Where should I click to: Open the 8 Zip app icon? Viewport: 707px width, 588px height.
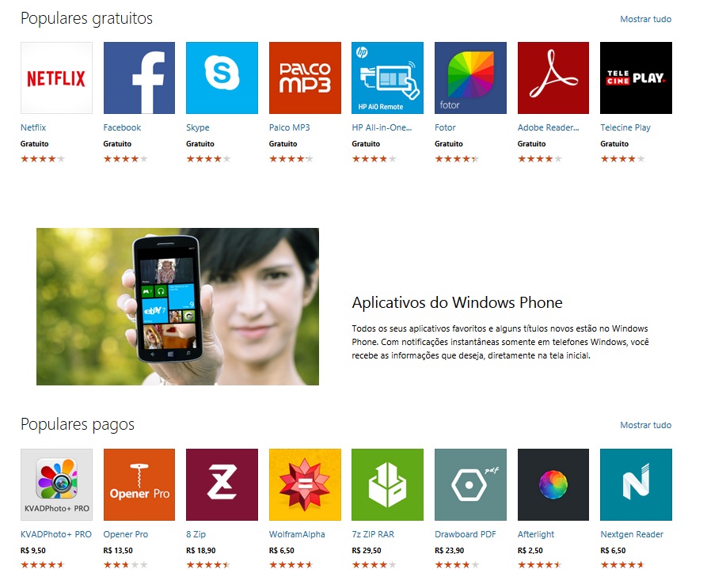click(x=222, y=484)
